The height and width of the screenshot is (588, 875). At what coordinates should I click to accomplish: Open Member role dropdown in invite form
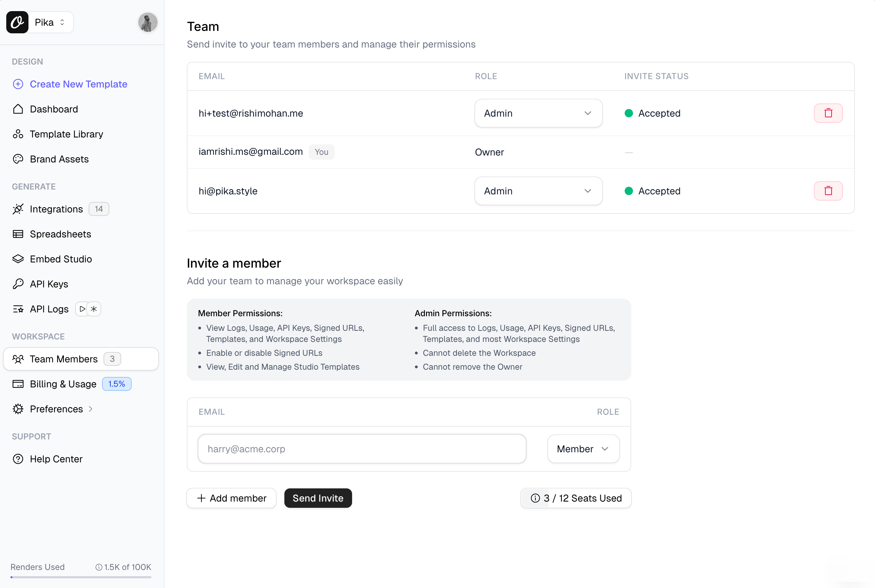pos(583,449)
